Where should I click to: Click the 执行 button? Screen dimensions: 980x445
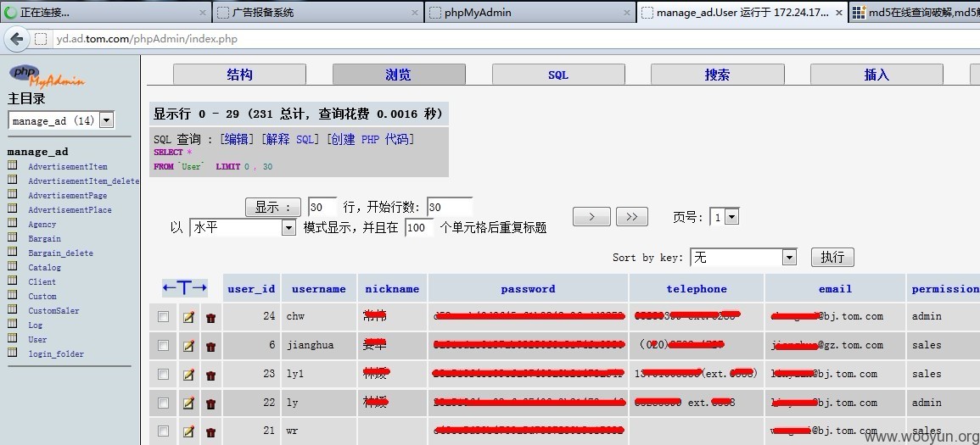(832, 257)
